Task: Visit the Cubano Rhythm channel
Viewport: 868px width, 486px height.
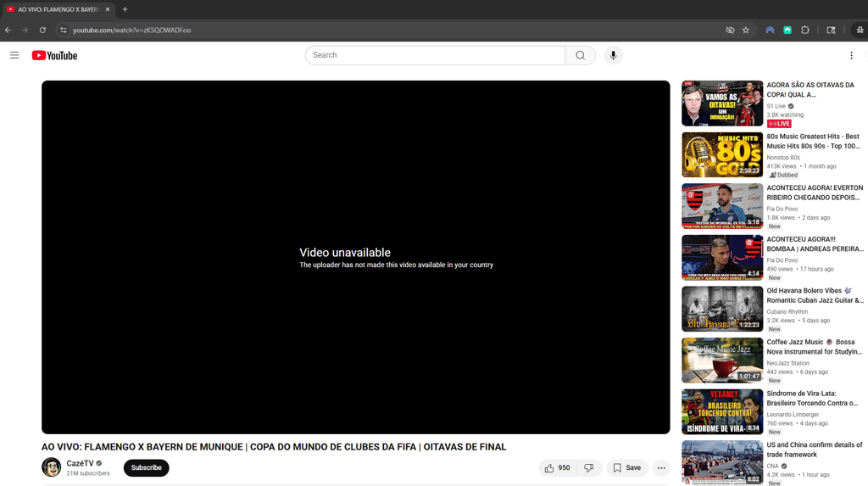Action: (787, 311)
